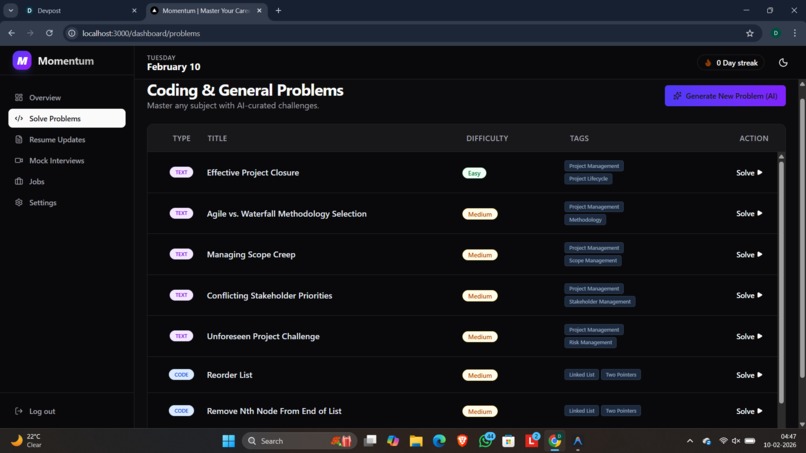806x453 pixels.
Task: Open the browser three-dot menu
Action: 795,33
